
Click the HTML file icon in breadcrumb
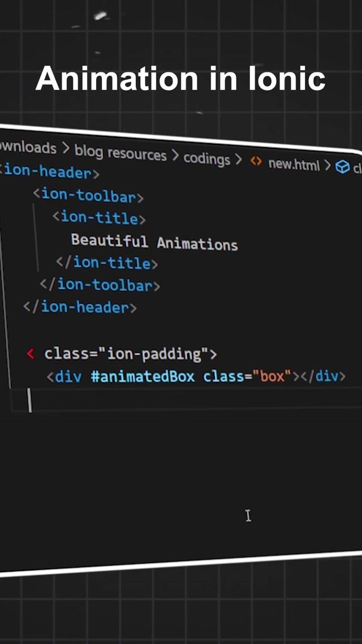[x=256, y=162]
